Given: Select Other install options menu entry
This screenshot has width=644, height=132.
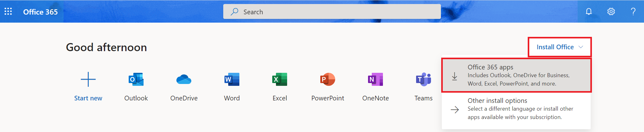Looking at the screenshot, I should pyautogui.click(x=517, y=109).
